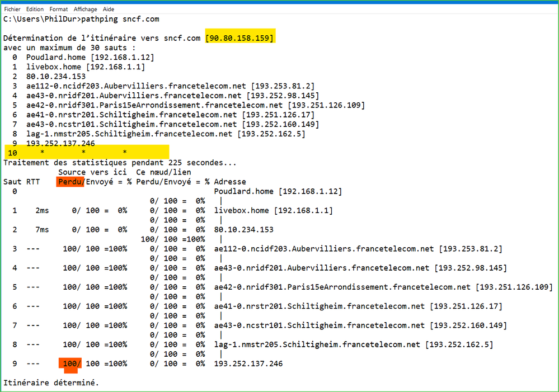Click the 'Saut' column header
Viewport: 559px width, 392px height.
click(x=12, y=182)
